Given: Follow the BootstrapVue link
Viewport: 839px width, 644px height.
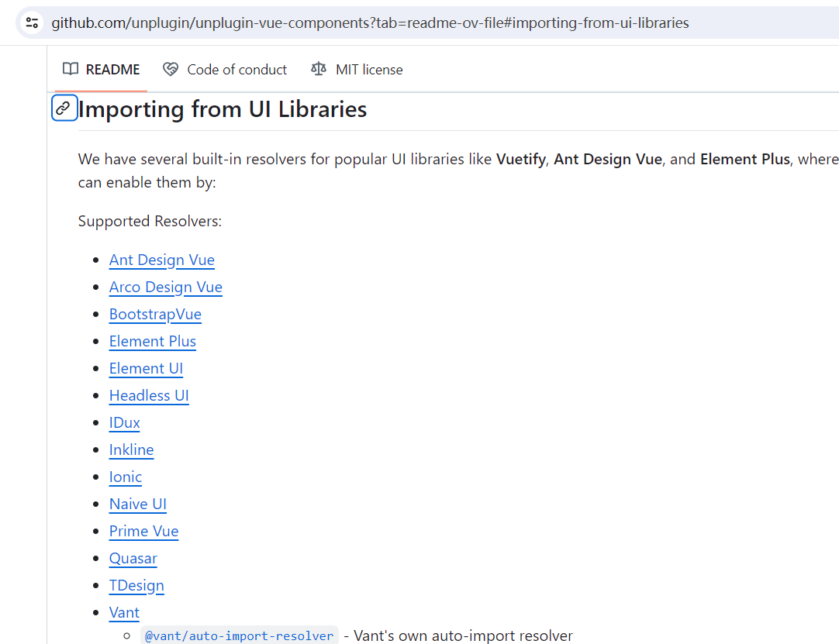Looking at the screenshot, I should pyautogui.click(x=155, y=315).
